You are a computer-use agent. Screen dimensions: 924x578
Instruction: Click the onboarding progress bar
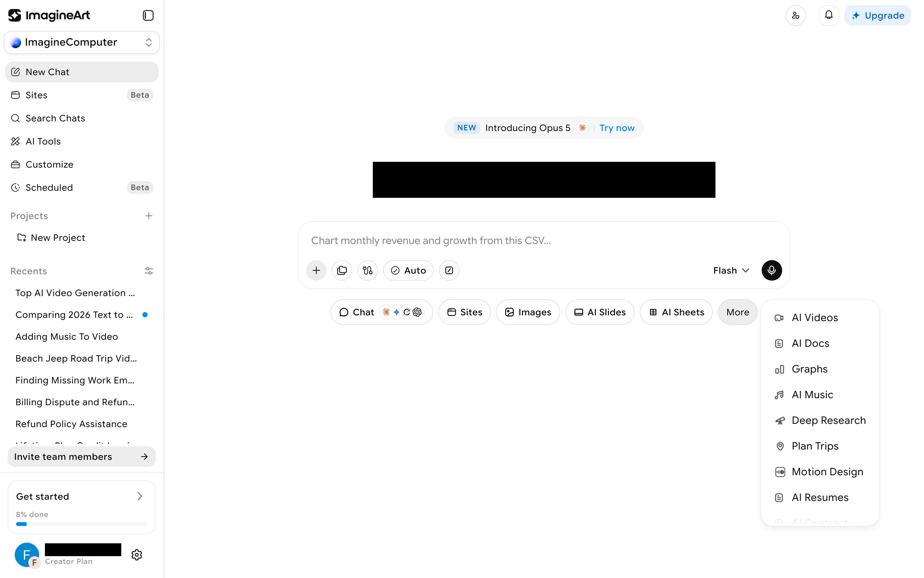[82, 524]
